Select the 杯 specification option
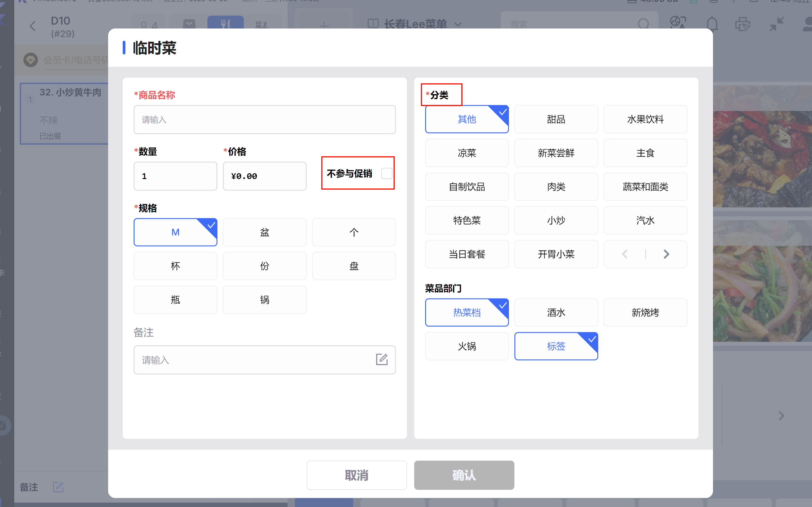 coord(175,266)
